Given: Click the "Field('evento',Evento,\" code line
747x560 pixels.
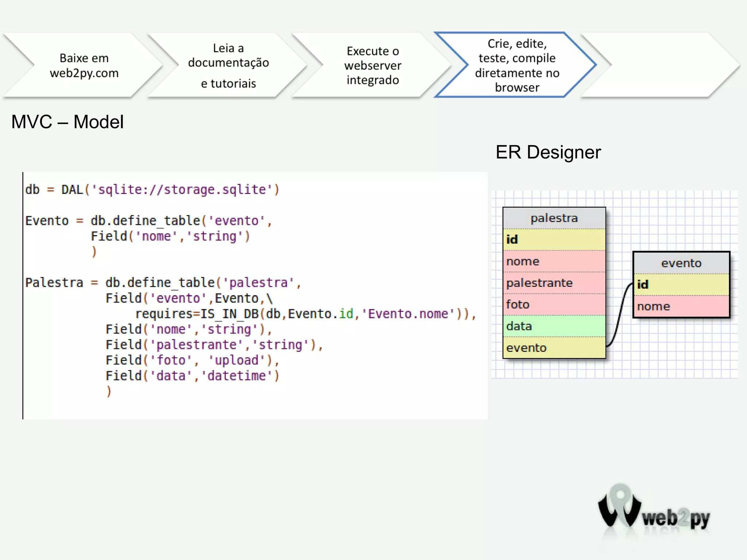Looking at the screenshot, I should tap(189, 298).
